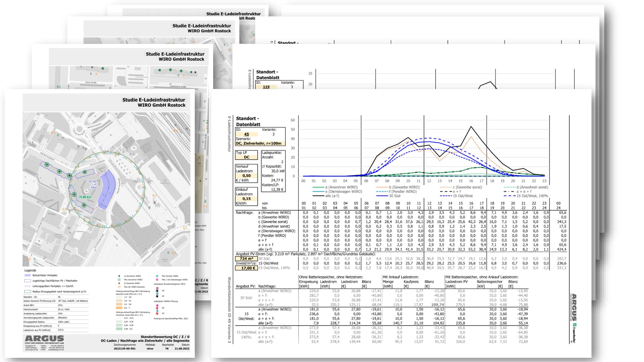Screen dimensions: 644x362
Task: Click the 'Legende' heading
Action: coord(30,270)
